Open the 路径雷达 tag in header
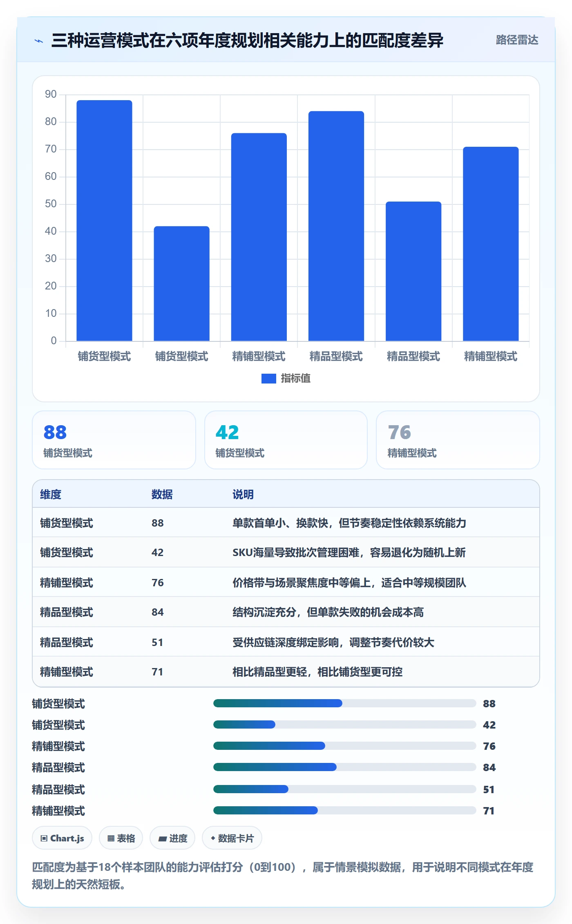Viewport: 572px width, 924px height. tap(517, 40)
